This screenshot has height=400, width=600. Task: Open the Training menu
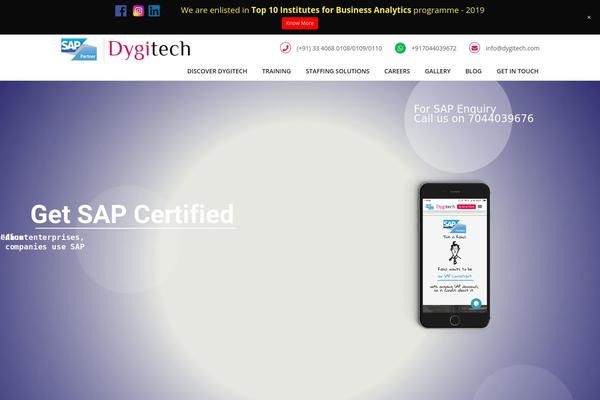(276, 71)
